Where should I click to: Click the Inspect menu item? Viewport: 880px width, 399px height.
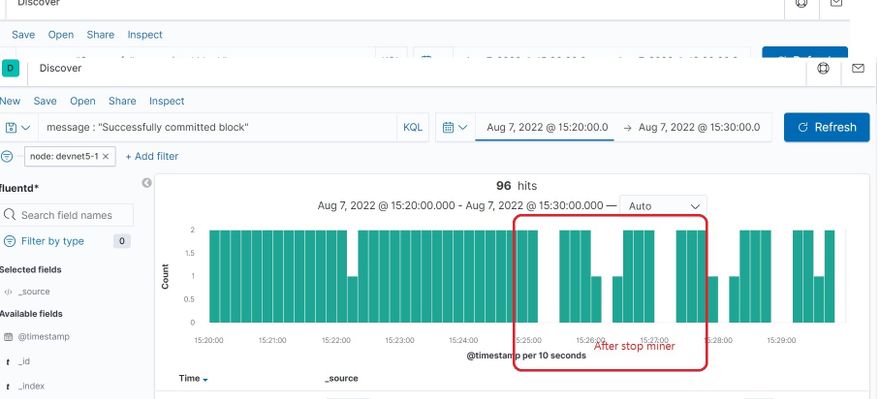pyautogui.click(x=167, y=101)
